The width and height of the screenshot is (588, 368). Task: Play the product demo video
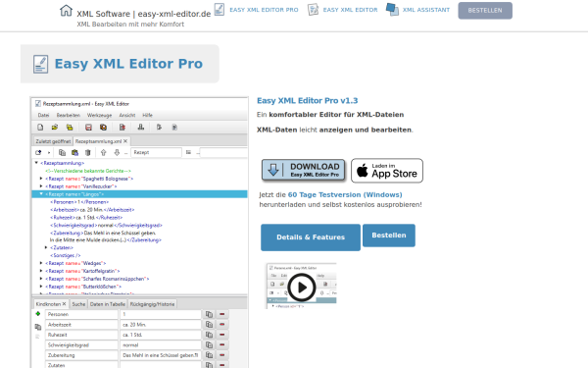pos(302,288)
